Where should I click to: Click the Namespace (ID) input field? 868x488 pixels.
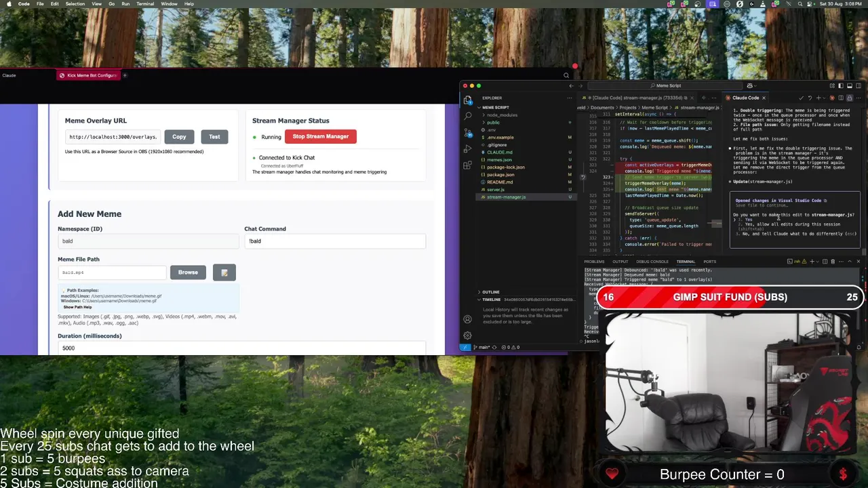pyautogui.click(x=148, y=241)
